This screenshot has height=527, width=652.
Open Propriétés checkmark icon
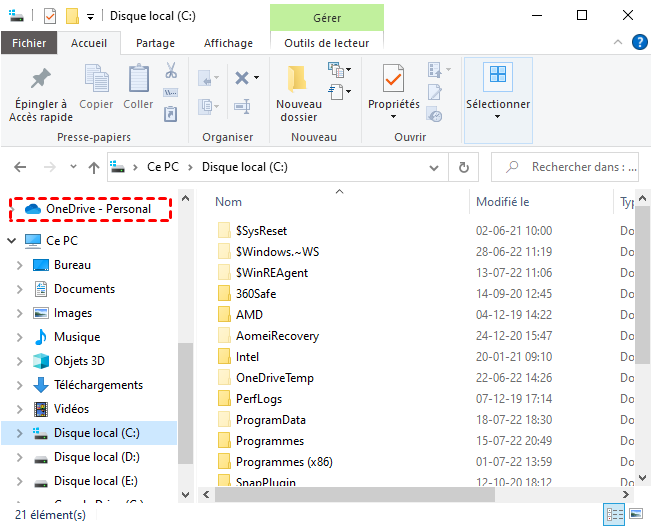(x=393, y=78)
